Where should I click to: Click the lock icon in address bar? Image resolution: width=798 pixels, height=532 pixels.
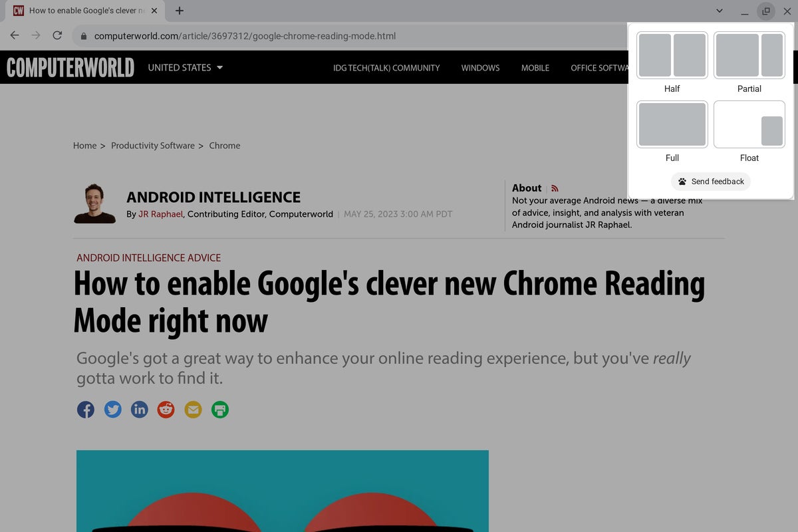click(83, 36)
